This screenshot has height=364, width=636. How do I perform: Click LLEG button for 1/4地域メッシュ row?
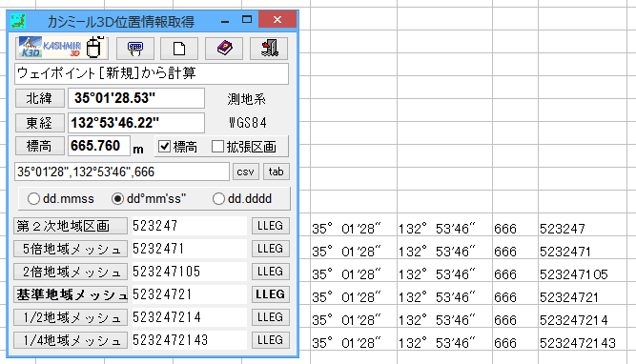pyautogui.click(x=271, y=340)
